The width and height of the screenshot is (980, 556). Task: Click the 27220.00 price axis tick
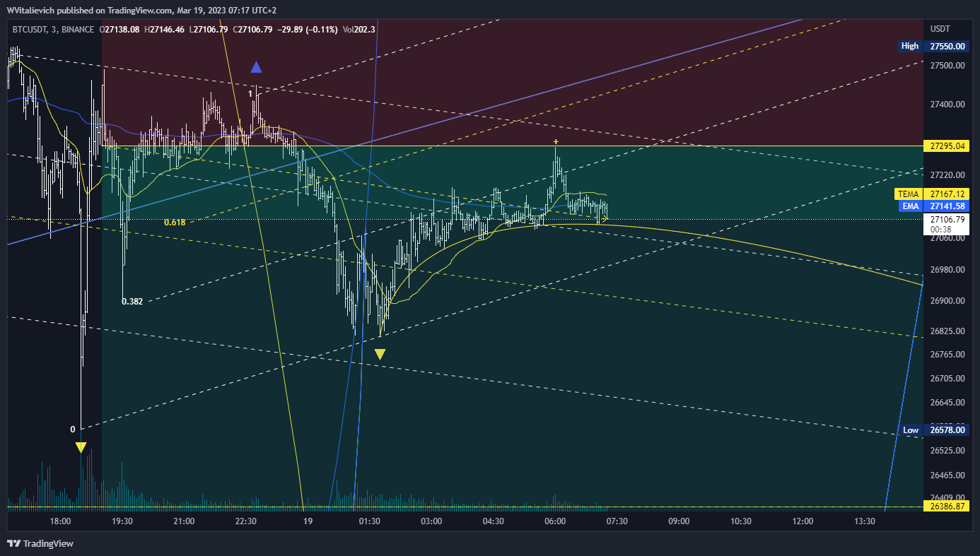947,175
